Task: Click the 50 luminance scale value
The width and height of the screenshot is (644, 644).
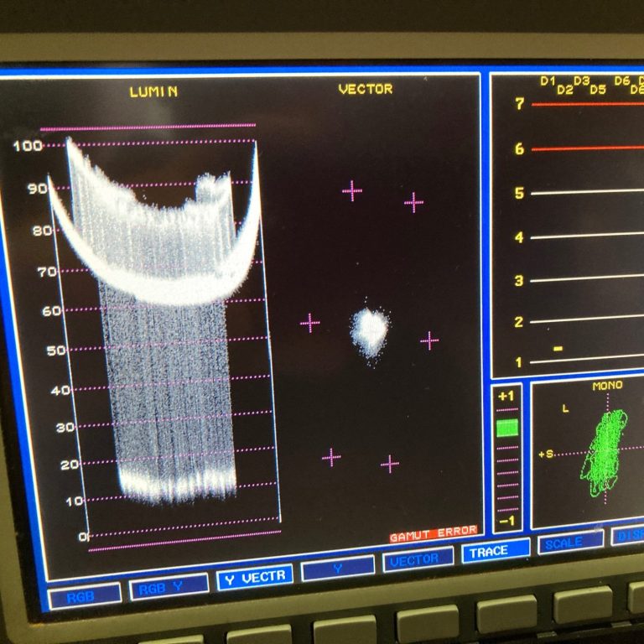Action: 56,351
